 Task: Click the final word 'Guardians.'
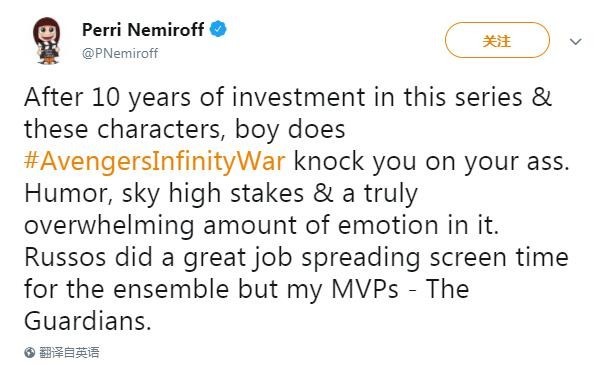tap(88, 322)
